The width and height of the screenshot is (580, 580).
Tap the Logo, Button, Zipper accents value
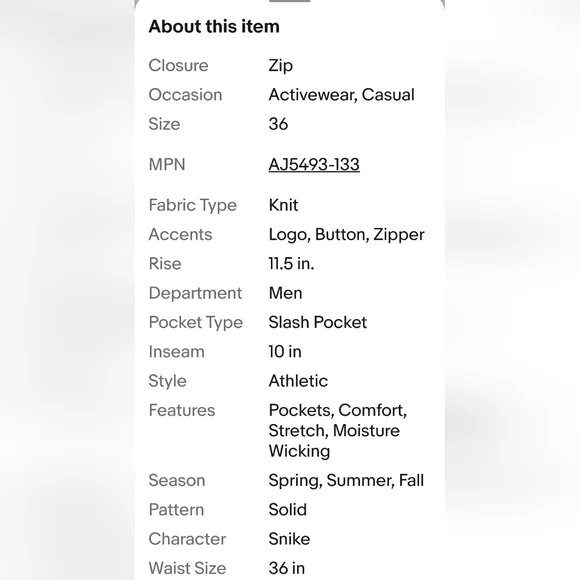click(347, 235)
